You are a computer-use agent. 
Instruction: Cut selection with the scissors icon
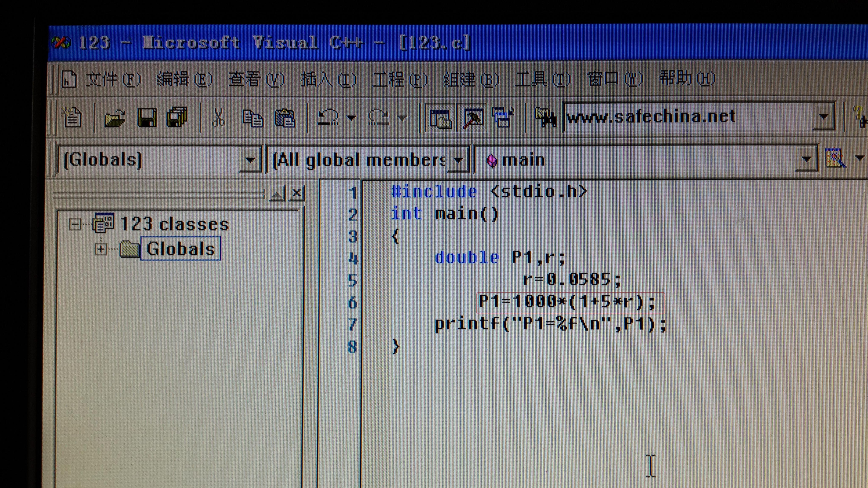click(x=218, y=118)
